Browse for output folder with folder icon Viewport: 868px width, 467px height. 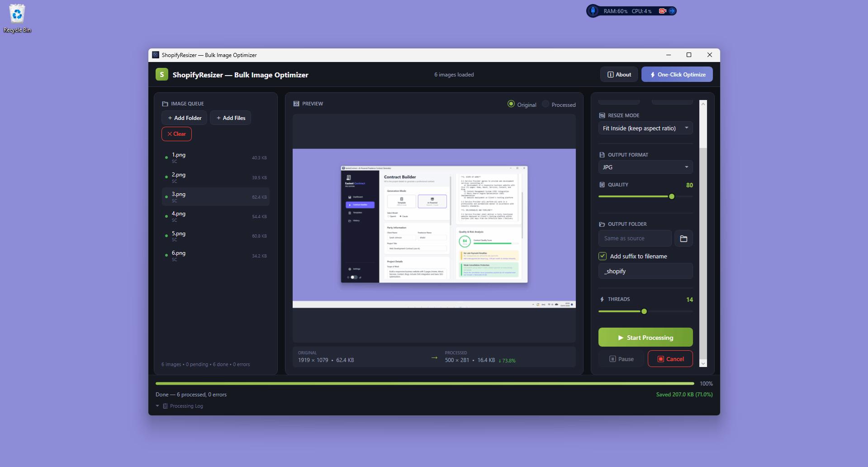(683, 238)
